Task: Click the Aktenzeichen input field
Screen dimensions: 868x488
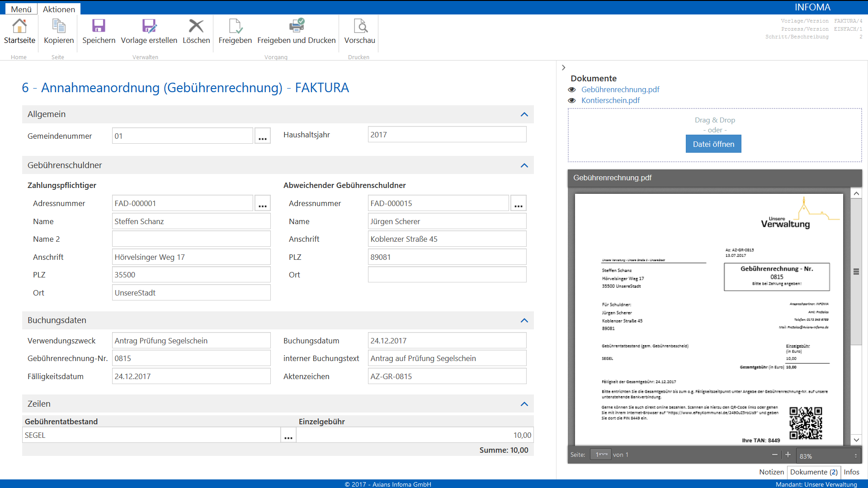Action: [x=447, y=376]
